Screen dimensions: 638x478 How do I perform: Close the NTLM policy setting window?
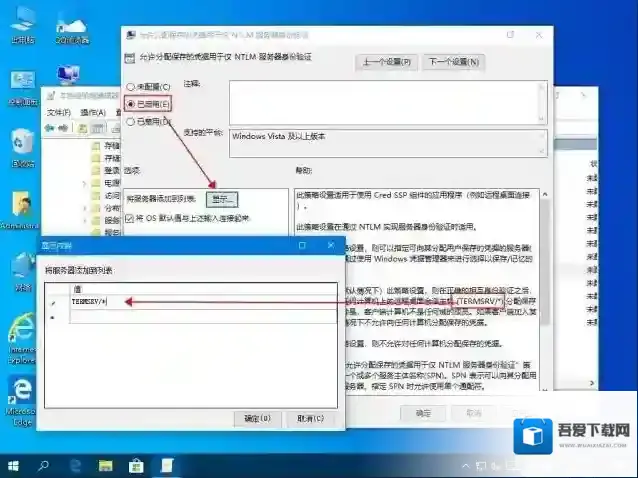(x=539, y=35)
